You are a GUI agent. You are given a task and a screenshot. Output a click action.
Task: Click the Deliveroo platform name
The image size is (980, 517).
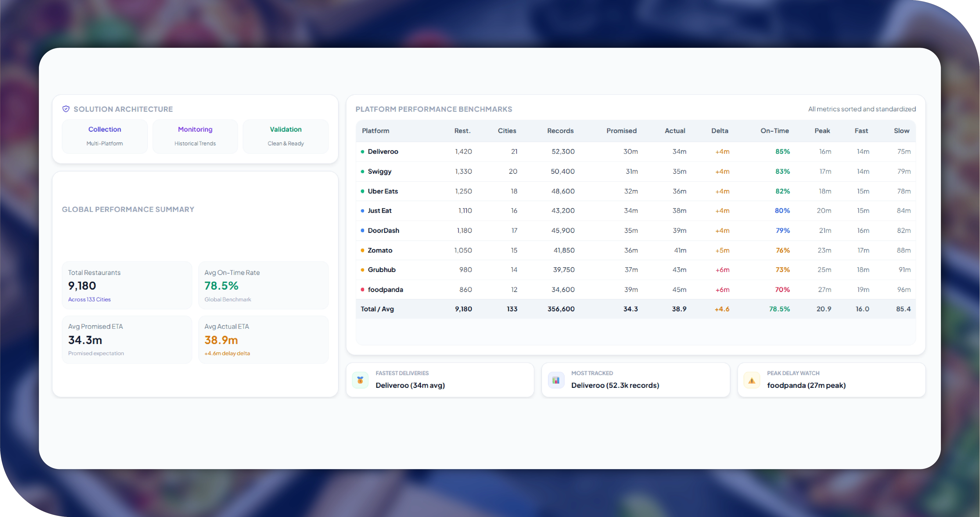383,151
